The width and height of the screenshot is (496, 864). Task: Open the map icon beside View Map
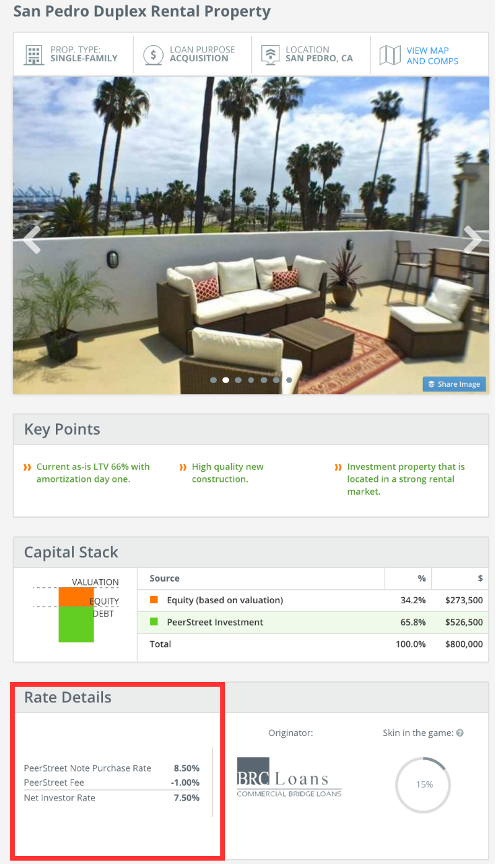390,55
